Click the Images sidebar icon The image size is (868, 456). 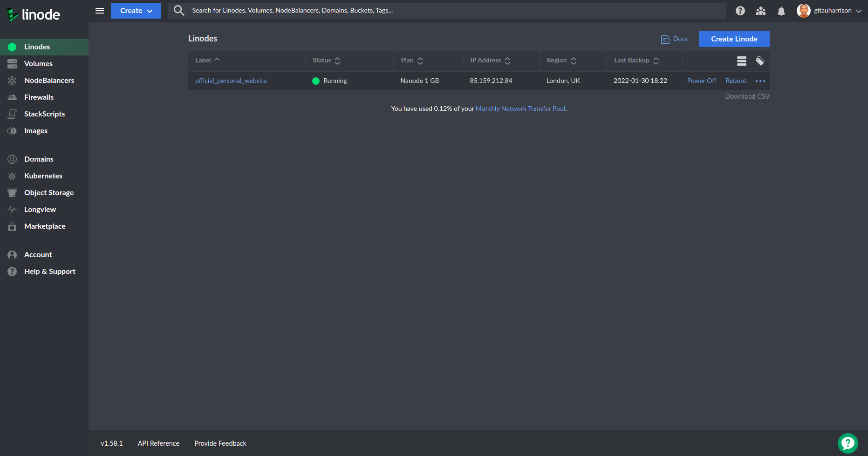click(12, 131)
